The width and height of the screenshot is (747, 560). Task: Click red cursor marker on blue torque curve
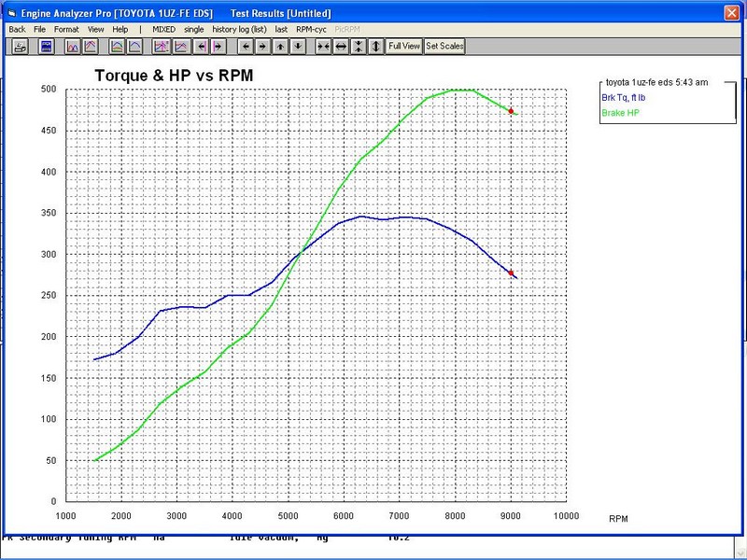(x=511, y=273)
